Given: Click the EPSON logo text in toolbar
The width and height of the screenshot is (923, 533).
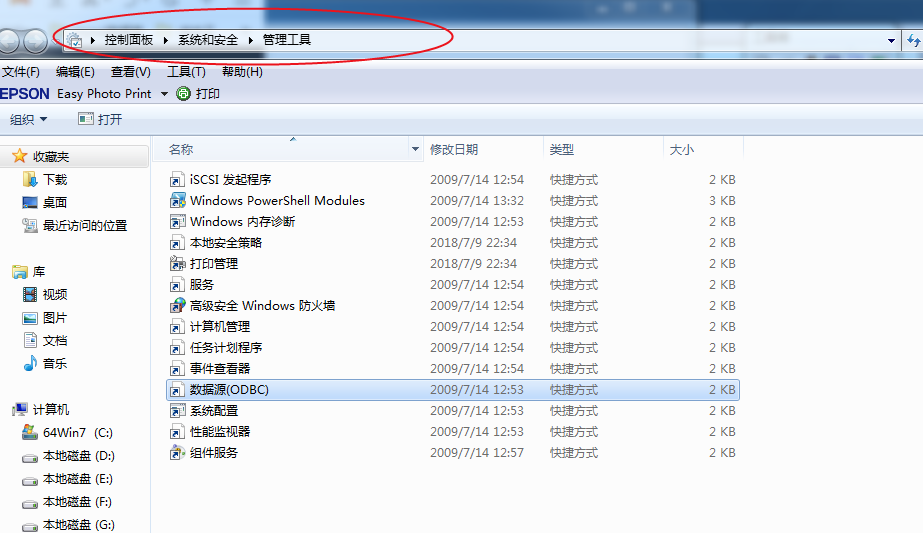Looking at the screenshot, I should (25, 94).
